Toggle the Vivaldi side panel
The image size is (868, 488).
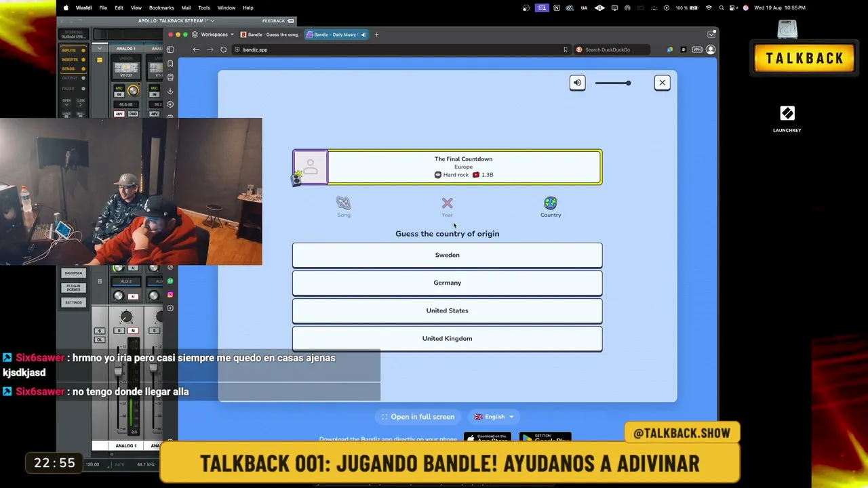click(x=170, y=49)
